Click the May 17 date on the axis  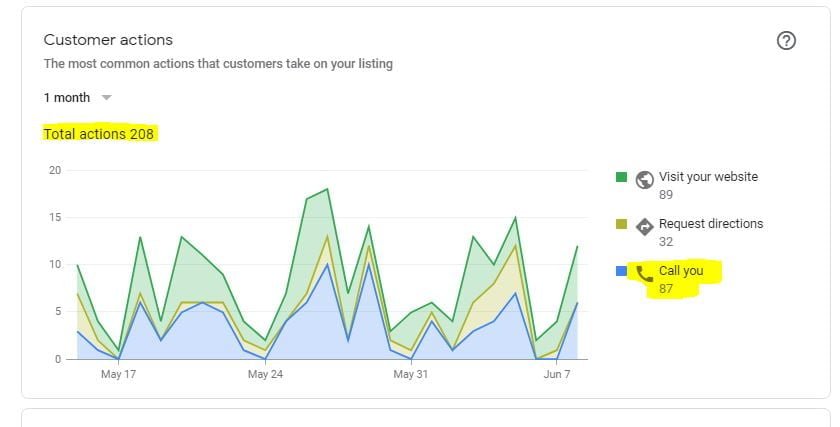pyautogui.click(x=118, y=375)
